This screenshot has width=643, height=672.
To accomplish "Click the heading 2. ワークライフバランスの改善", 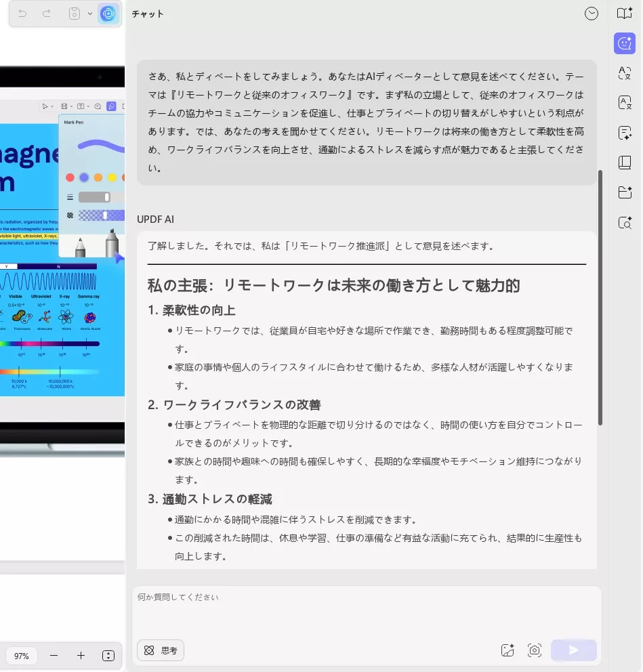I will pos(234,404).
